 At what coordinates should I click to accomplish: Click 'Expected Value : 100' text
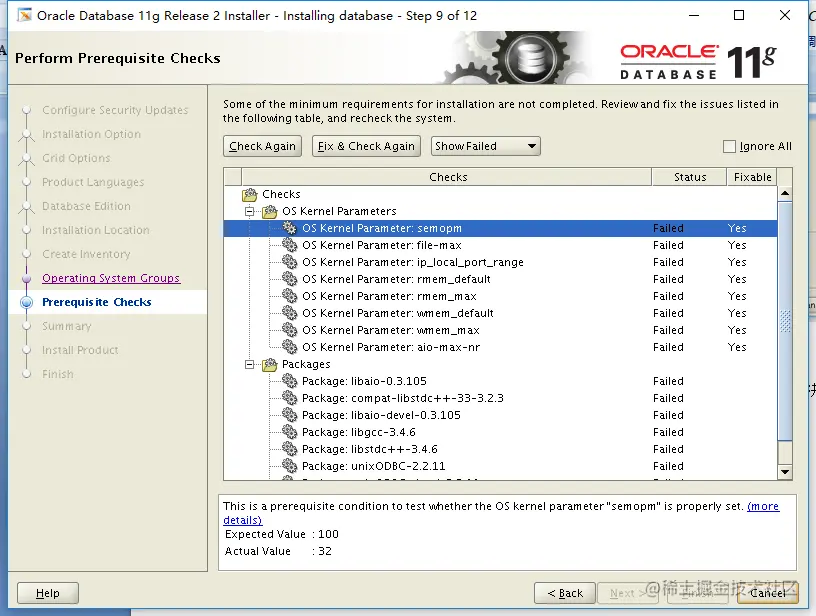tap(282, 534)
